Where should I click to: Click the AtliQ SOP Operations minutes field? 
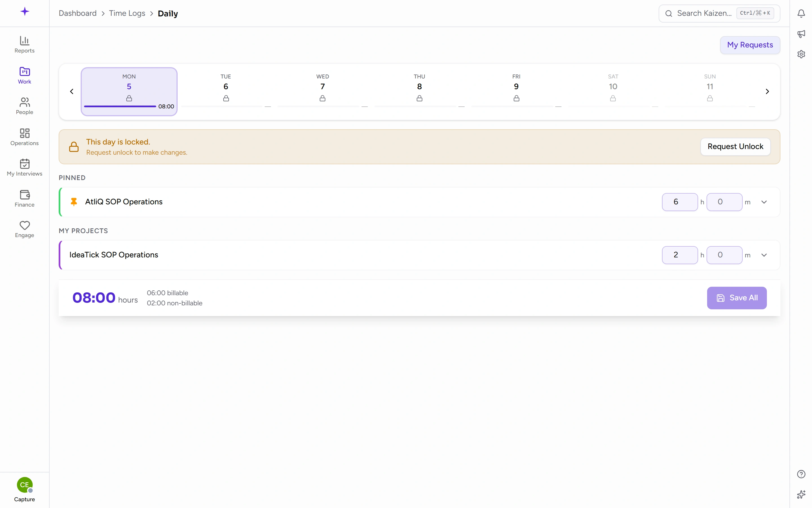pos(724,202)
